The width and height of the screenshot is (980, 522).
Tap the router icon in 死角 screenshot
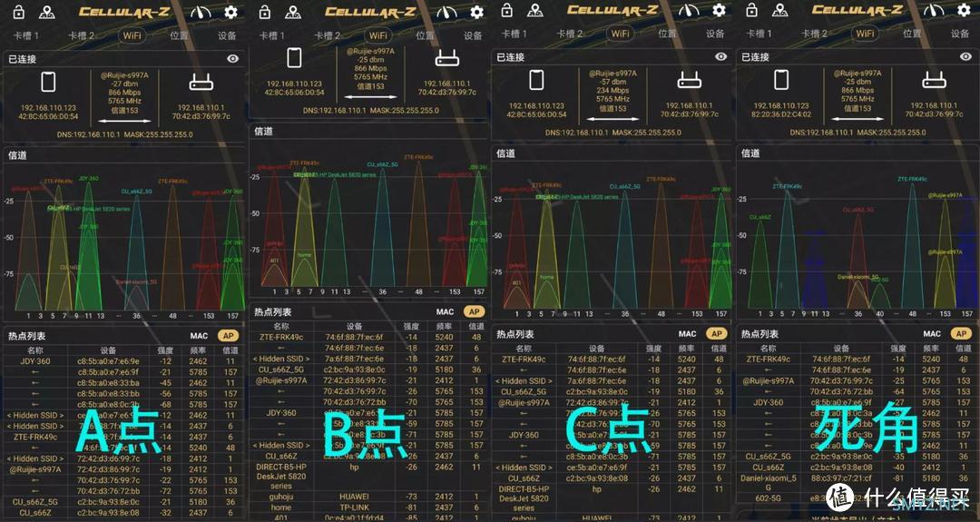(x=935, y=81)
